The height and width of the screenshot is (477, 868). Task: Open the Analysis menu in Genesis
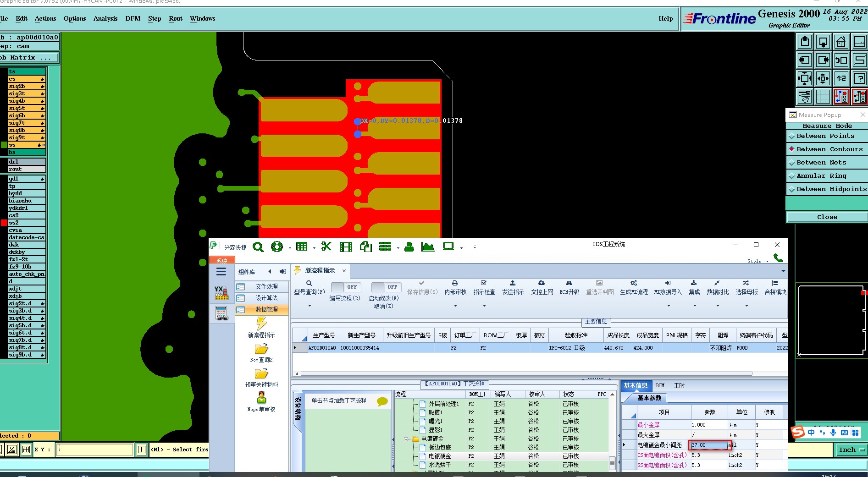(x=105, y=19)
